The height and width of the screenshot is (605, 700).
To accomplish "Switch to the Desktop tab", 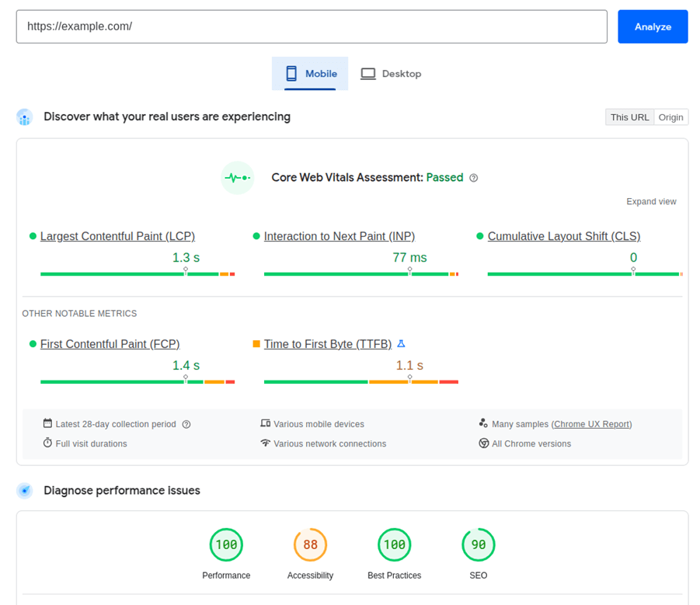I will point(391,73).
